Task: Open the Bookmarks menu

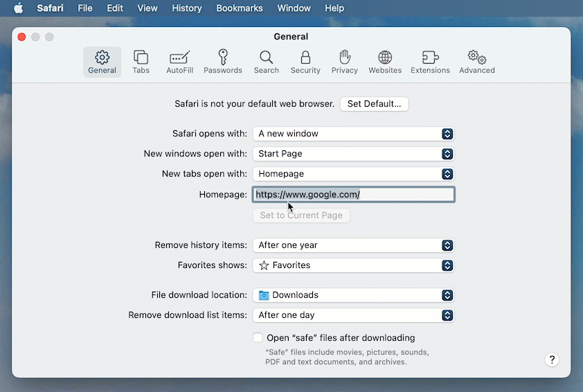Action: 240,8
